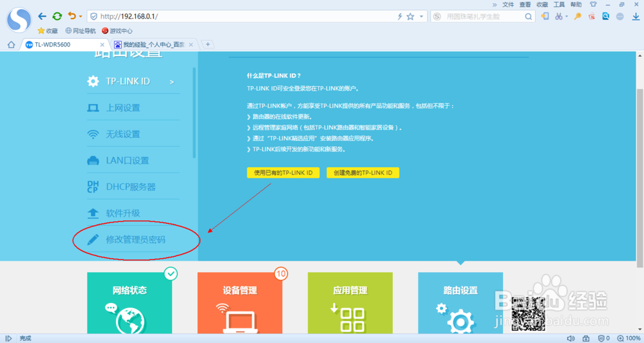Click the speaker mute icon in status bar
The image size is (644, 343).
[x=571, y=338]
